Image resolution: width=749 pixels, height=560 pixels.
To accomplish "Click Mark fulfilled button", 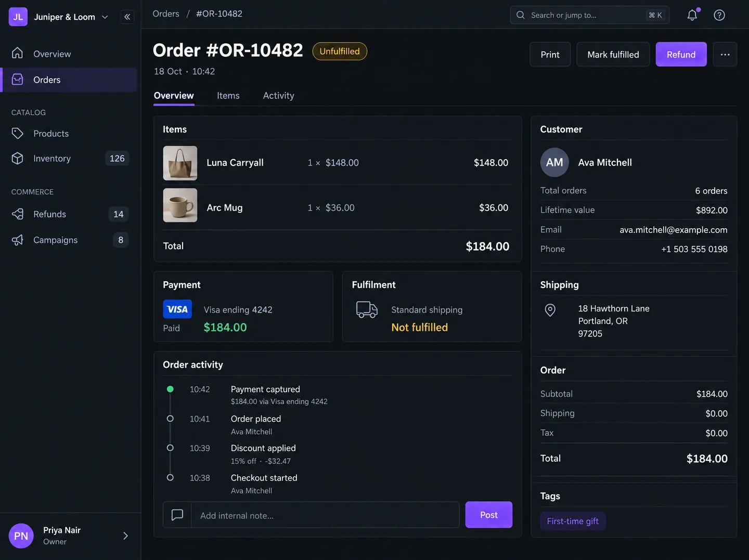I will click(613, 54).
